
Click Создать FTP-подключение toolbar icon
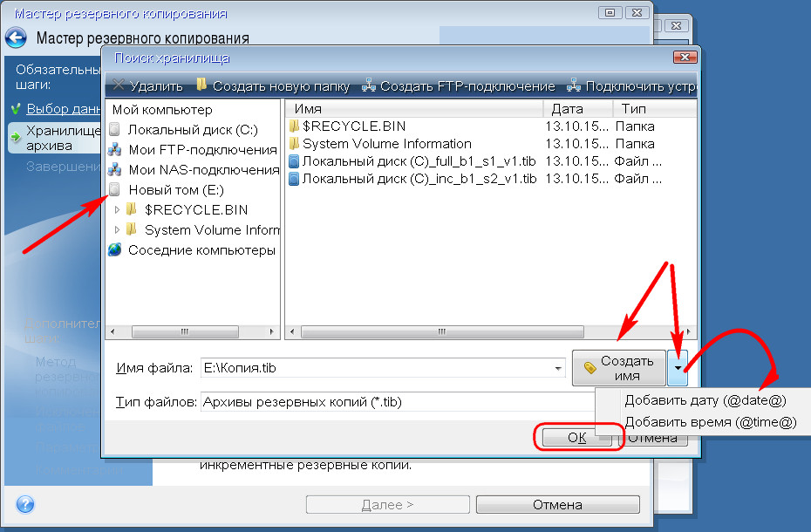point(369,85)
